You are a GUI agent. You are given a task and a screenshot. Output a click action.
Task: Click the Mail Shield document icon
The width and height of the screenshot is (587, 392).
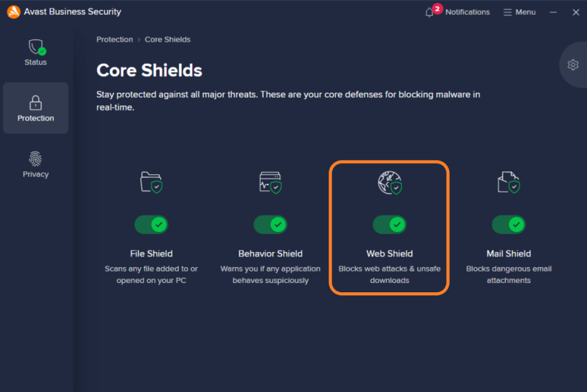(509, 183)
